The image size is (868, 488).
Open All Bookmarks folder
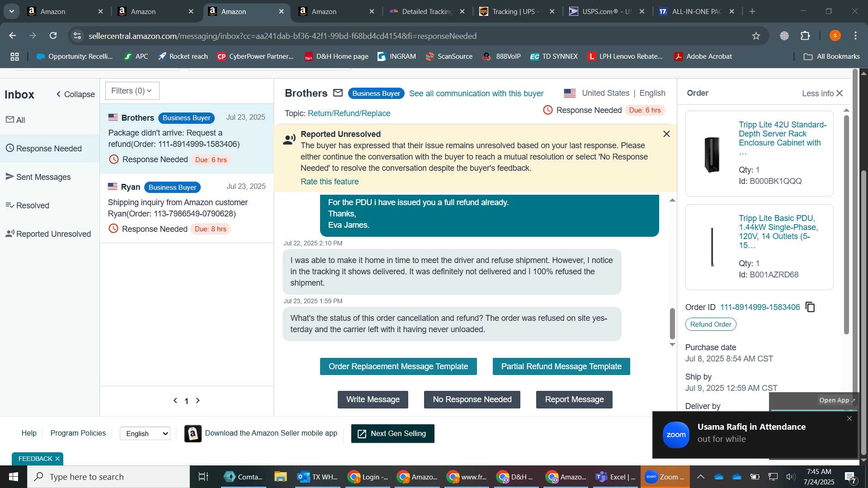click(831, 56)
